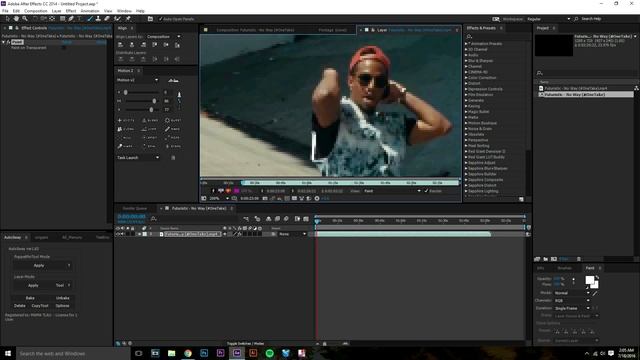The image size is (640, 360).
Task: Select the Rectangle shape tool
Action: tap(62, 19)
